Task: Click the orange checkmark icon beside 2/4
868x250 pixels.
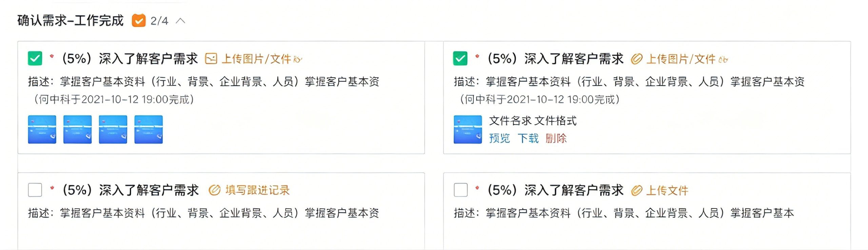Action: [x=139, y=21]
